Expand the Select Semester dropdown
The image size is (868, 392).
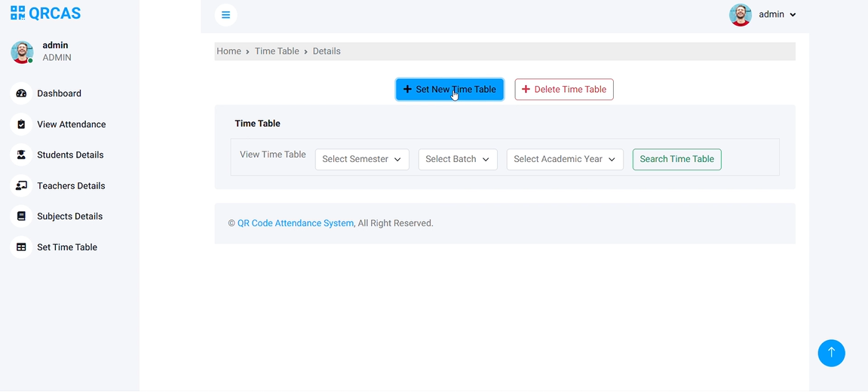(362, 159)
